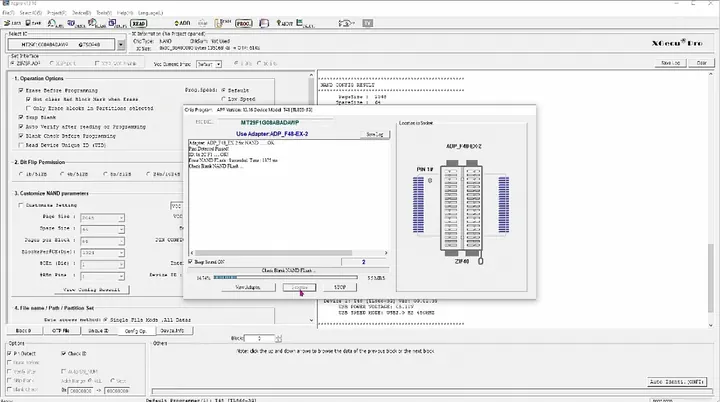Image resolution: width=720 pixels, height=402 pixels.
Task: Click the memory icon right of PROG.
Action: (264, 23)
